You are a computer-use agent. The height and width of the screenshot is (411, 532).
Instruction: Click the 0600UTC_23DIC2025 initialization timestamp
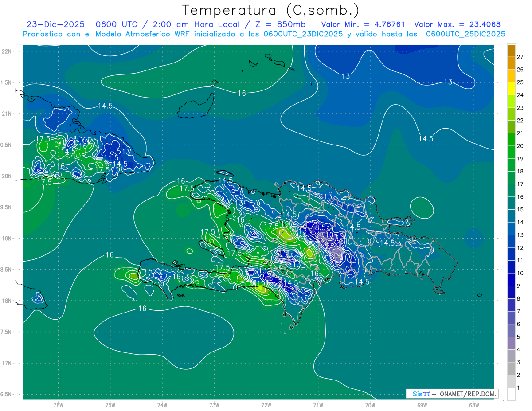click(x=303, y=34)
